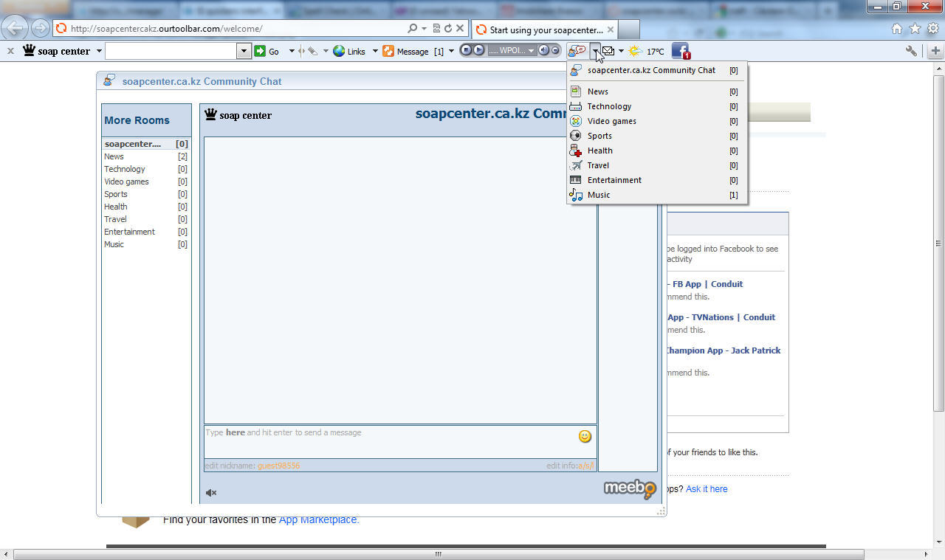Expand the Go button dropdown arrow
The width and height of the screenshot is (945, 560).
pyautogui.click(x=292, y=51)
